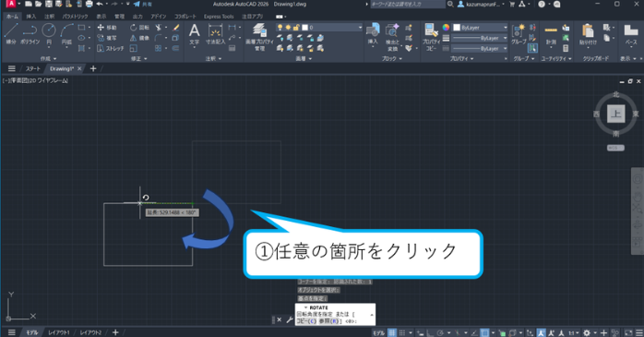
Task: Switch to the Parametric (パラメトリック) ribbon tab
Action: (75, 17)
